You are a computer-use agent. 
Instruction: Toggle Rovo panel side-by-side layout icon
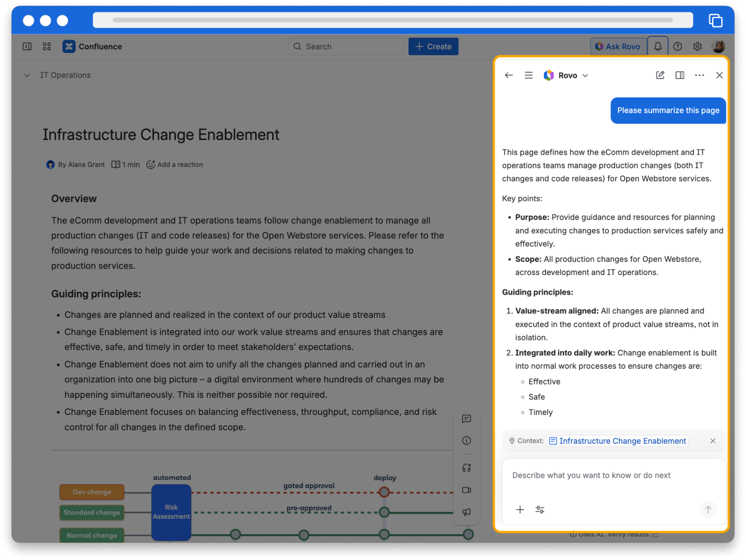point(680,75)
